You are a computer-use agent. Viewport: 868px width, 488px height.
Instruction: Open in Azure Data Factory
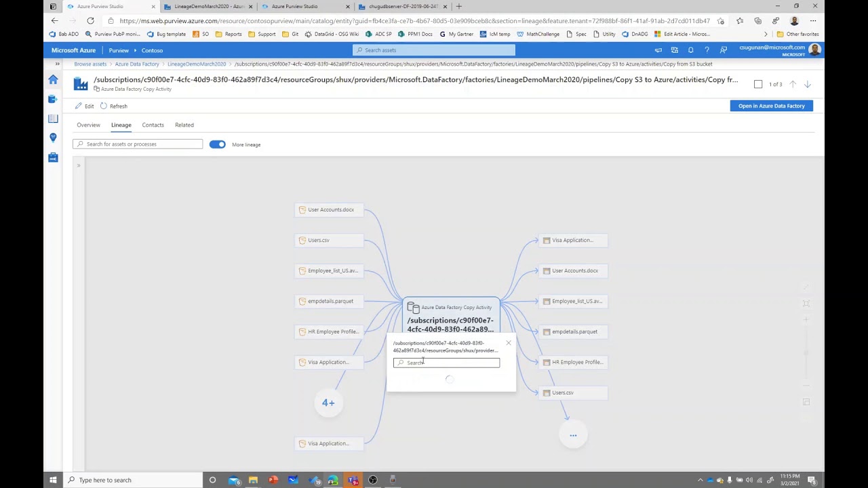[x=771, y=106]
